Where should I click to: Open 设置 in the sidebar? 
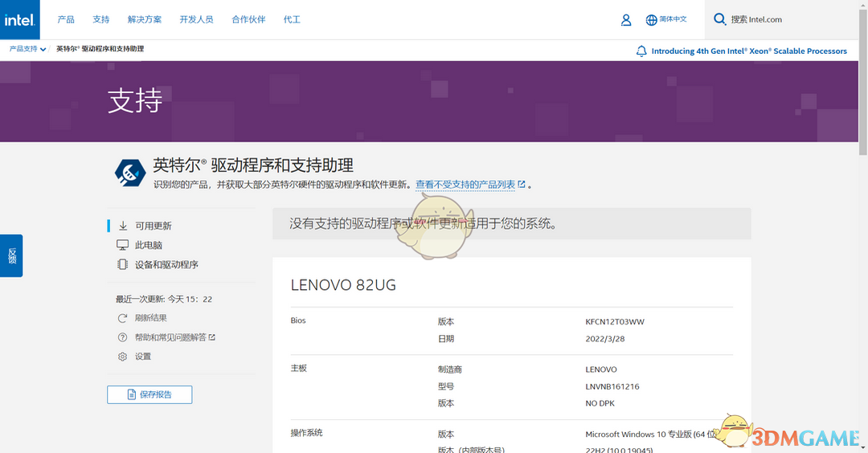point(143,357)
